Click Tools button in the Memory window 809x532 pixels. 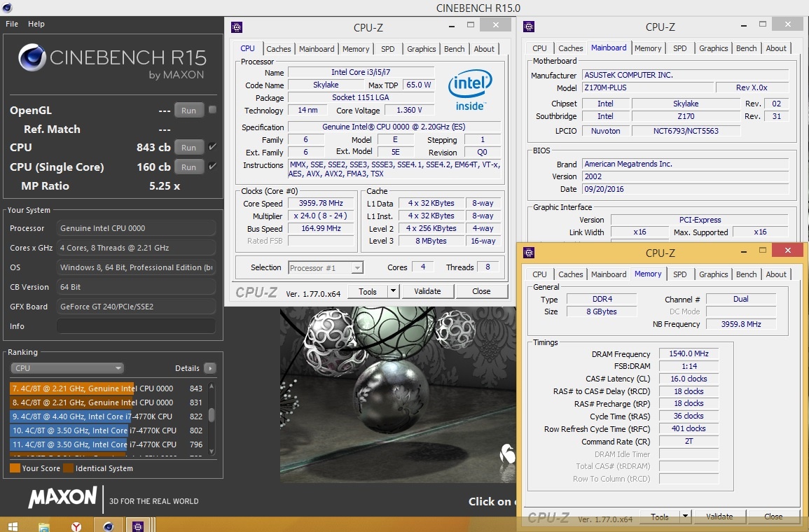[x=659, y=516]
